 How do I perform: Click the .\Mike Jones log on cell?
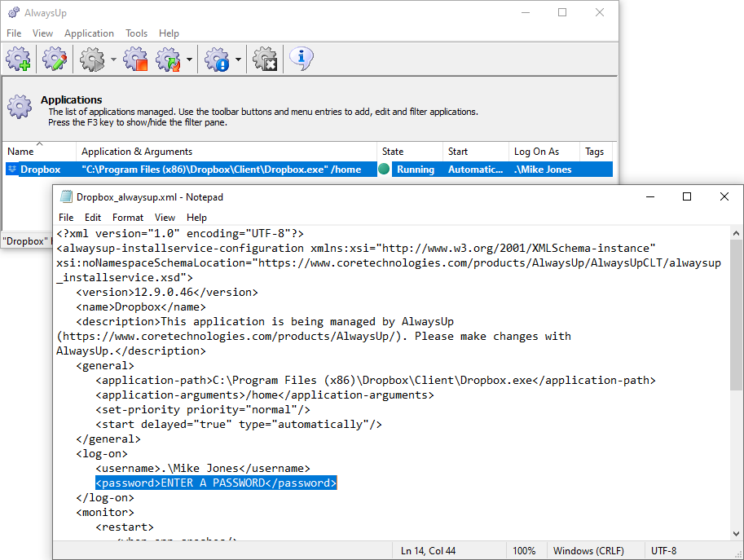543,170
